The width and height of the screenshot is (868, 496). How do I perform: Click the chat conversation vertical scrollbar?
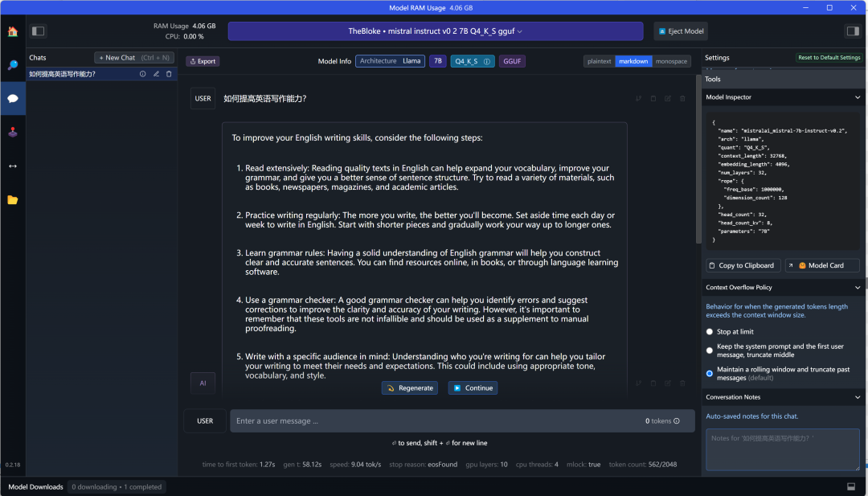pos(698,160)
